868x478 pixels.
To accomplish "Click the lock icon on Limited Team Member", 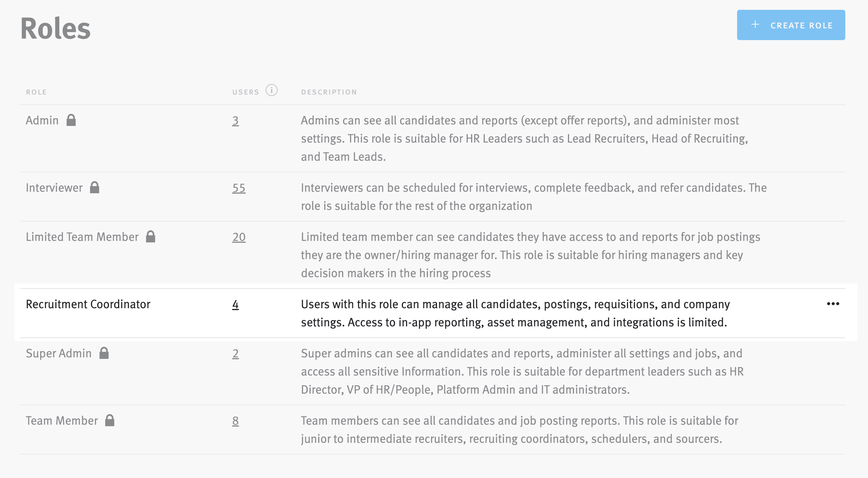I will point(151,236).
